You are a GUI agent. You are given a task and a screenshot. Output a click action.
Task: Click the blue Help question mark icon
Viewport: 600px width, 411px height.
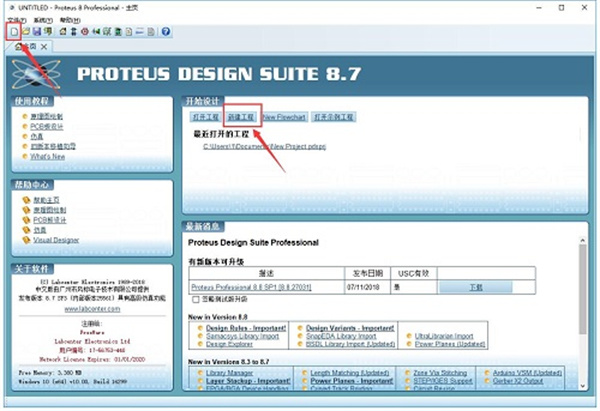165,32
